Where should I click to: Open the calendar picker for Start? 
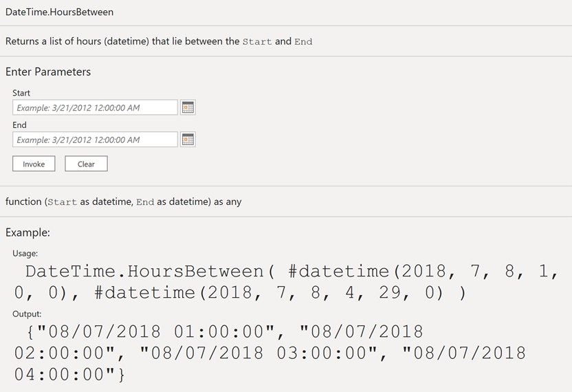pyautogui.click(x=188, y=108)
